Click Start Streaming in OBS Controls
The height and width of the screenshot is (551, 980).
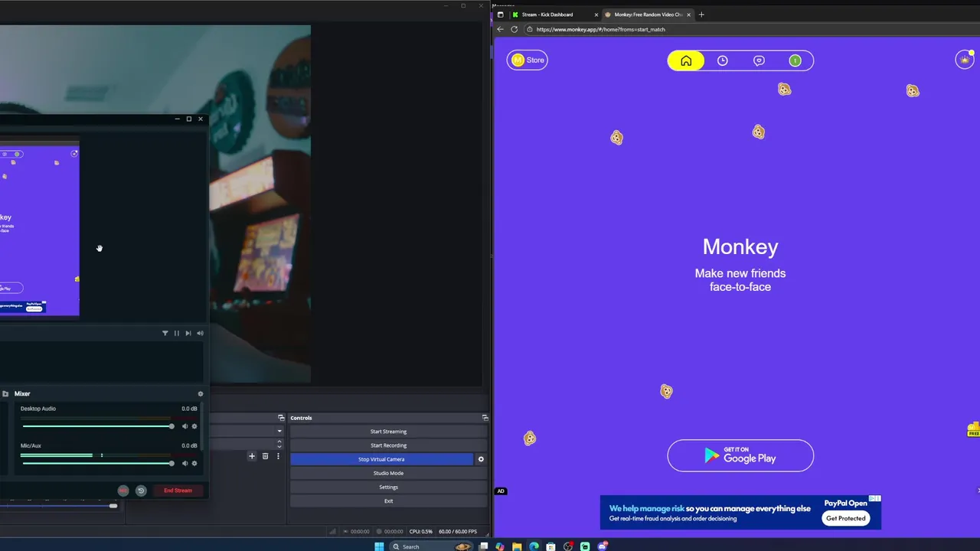[x=388, y=432]
